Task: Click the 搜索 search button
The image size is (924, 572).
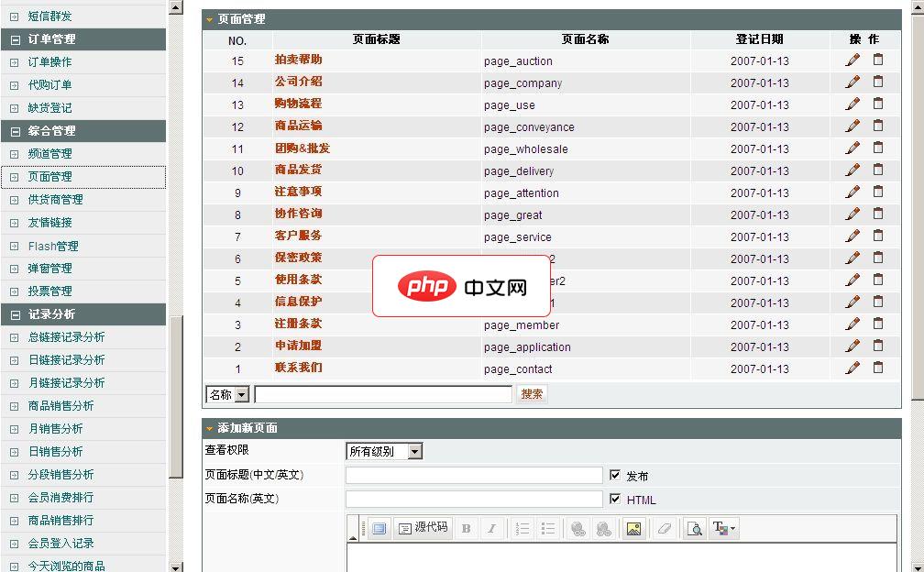Action: pos(532,394)
